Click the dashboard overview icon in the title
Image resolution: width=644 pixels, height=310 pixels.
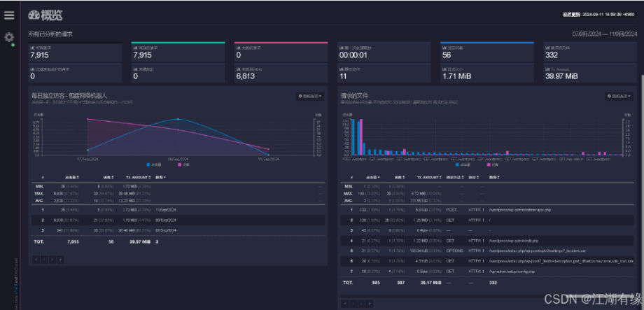(x=34, y=15)
